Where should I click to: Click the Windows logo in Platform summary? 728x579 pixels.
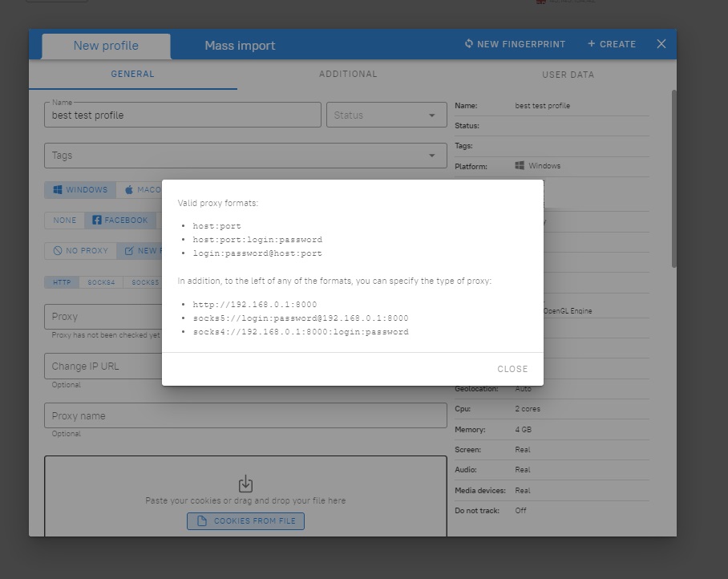520,165
